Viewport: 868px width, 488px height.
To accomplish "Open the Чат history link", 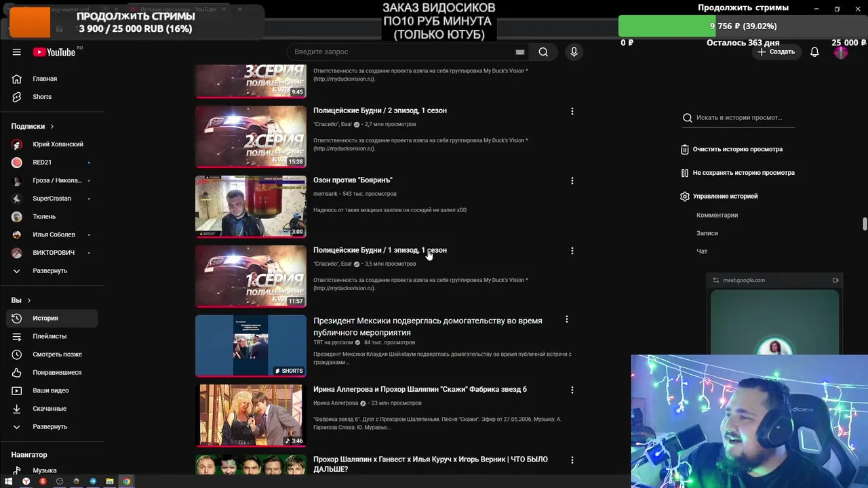I will [x=702, y=251].
